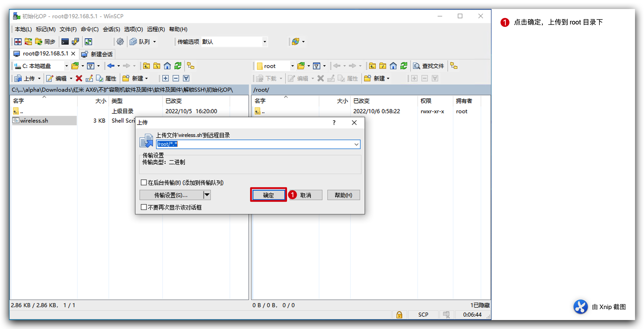Image resolution: width=644 pixels, height=329 pixels.
Task: Expand the remote directory path dropdown in upload dialog
Action: (x=356, y=144)
